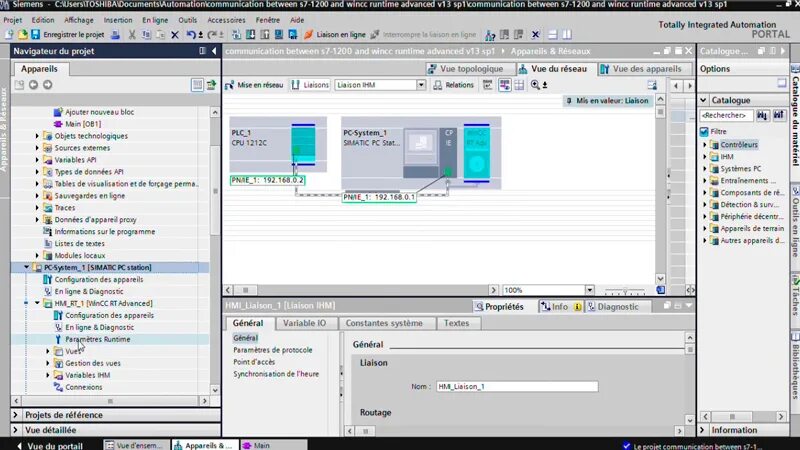Expand the Objets technologiques folder

[37, 136]
